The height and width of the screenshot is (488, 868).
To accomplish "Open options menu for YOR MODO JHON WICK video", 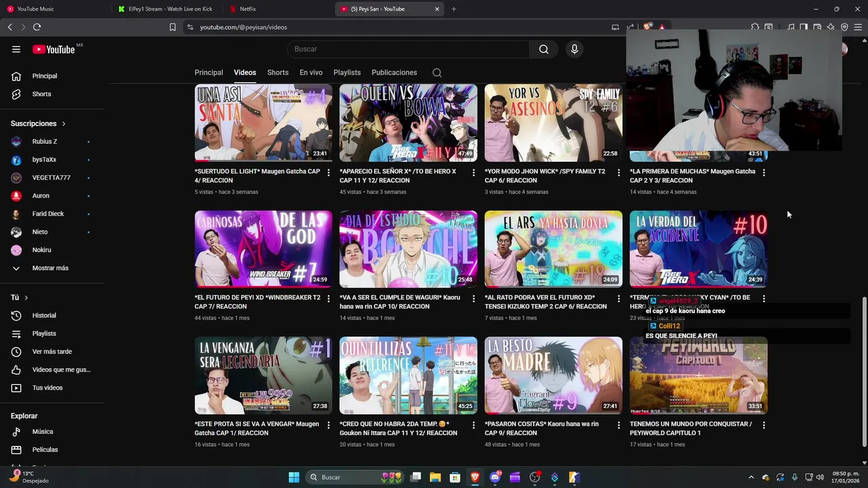I will [x=618, y=173].
